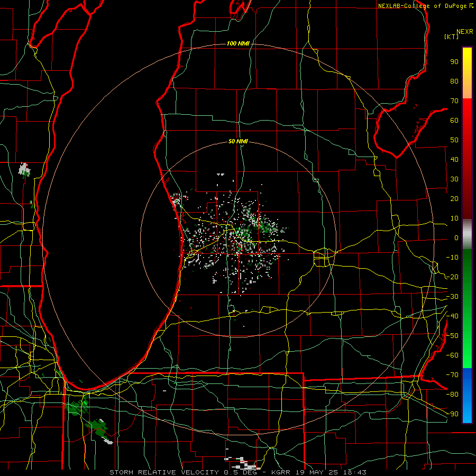Pick the gray zero-velocity segment of the color bar
Screen dimensions: 476x476
(467, 234)
